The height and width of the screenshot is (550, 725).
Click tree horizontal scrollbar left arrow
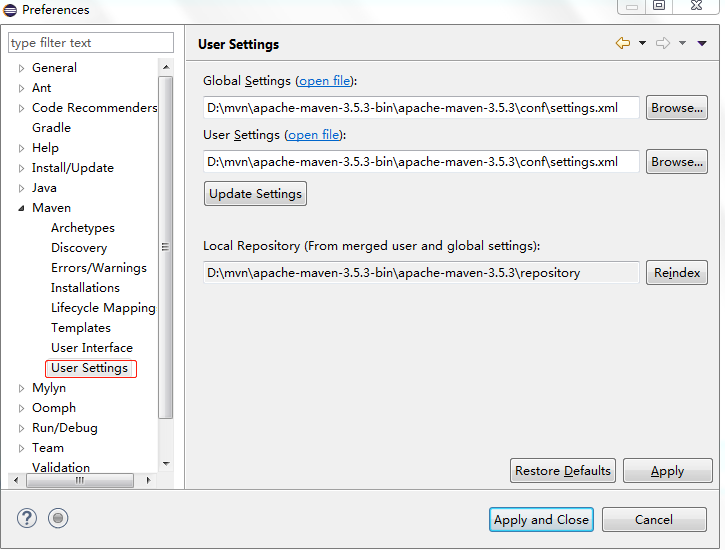tap(16, 480)
